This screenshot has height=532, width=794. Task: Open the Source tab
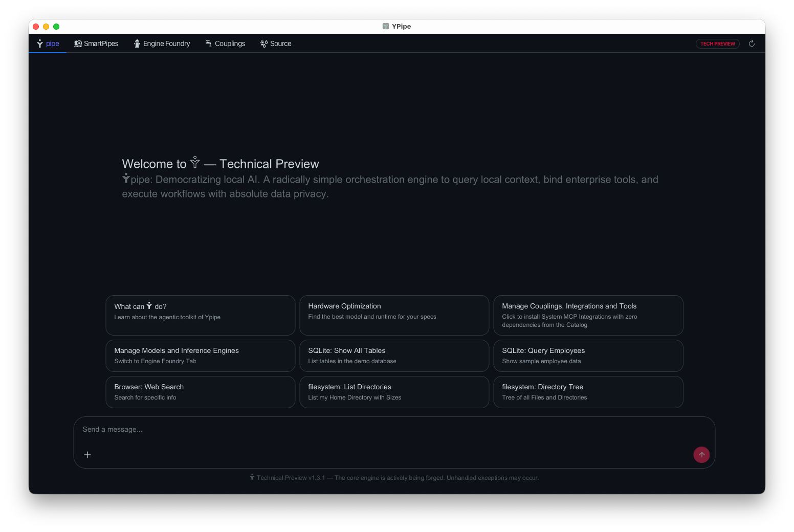tap(276, 43)
